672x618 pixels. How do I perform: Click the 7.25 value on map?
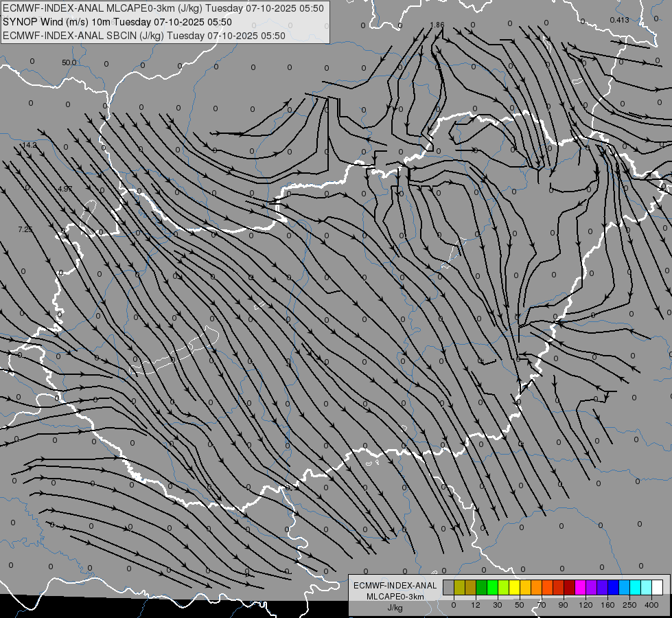coord(25,229)
